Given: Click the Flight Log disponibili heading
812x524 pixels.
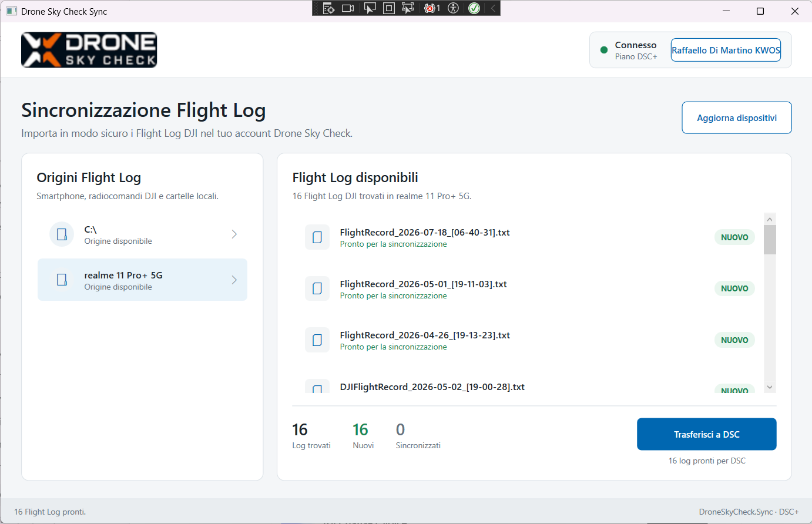Looking at the screenshot, I should click(355, 177).
